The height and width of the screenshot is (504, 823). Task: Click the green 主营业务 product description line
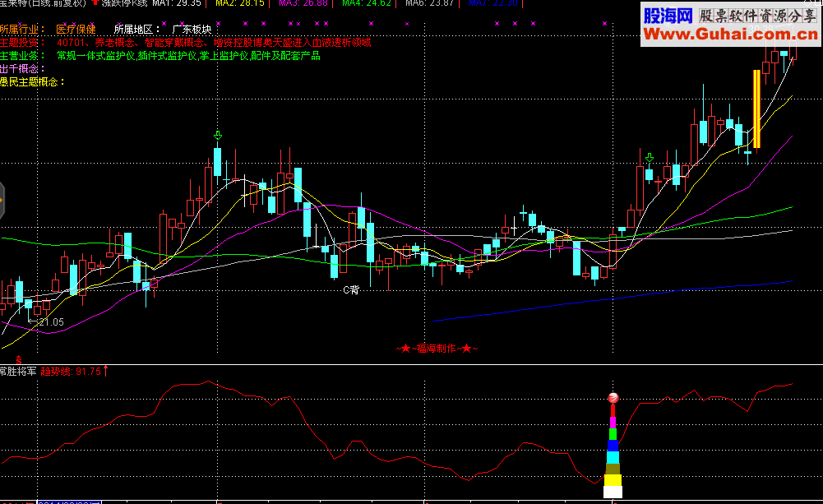(160, 56)
